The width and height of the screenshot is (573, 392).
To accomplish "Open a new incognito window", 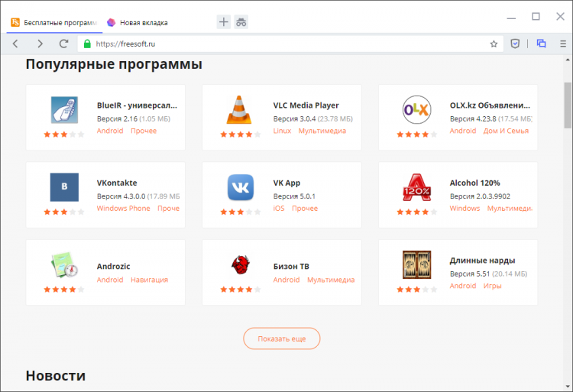I will click(241, 22).
